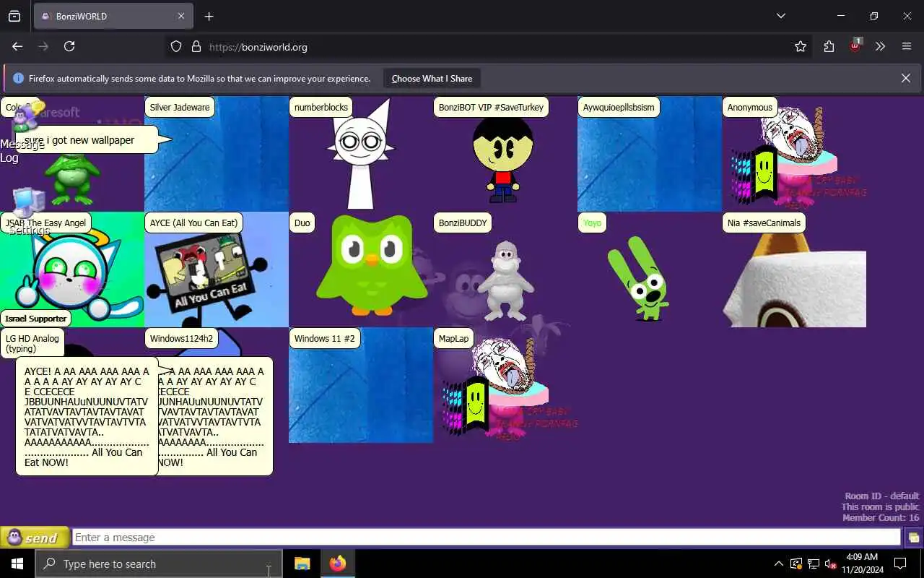Click the Aywquioepllsbsism name label
The width and height of the screenshot is (924, 578).
(619, 108)
